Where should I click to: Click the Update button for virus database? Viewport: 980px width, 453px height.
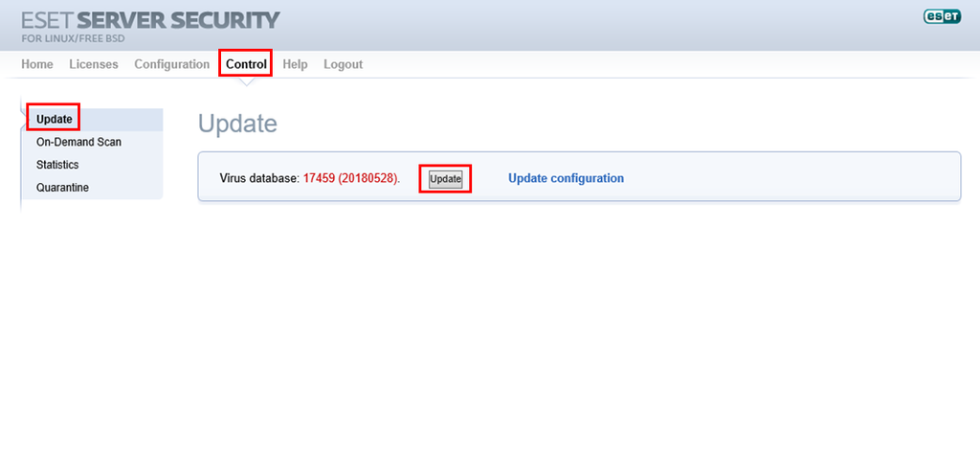pos(446,179)
